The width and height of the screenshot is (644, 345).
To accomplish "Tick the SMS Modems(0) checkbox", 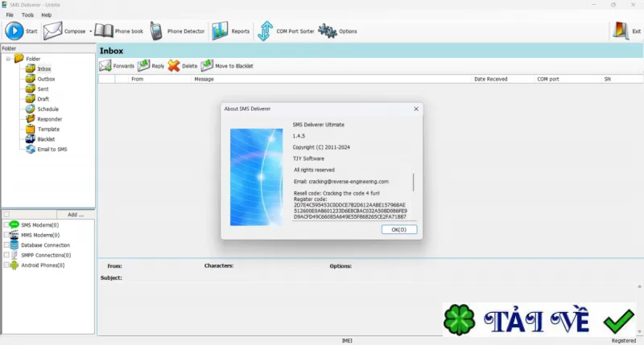I will pyautogui.click(x=6, y=225).
